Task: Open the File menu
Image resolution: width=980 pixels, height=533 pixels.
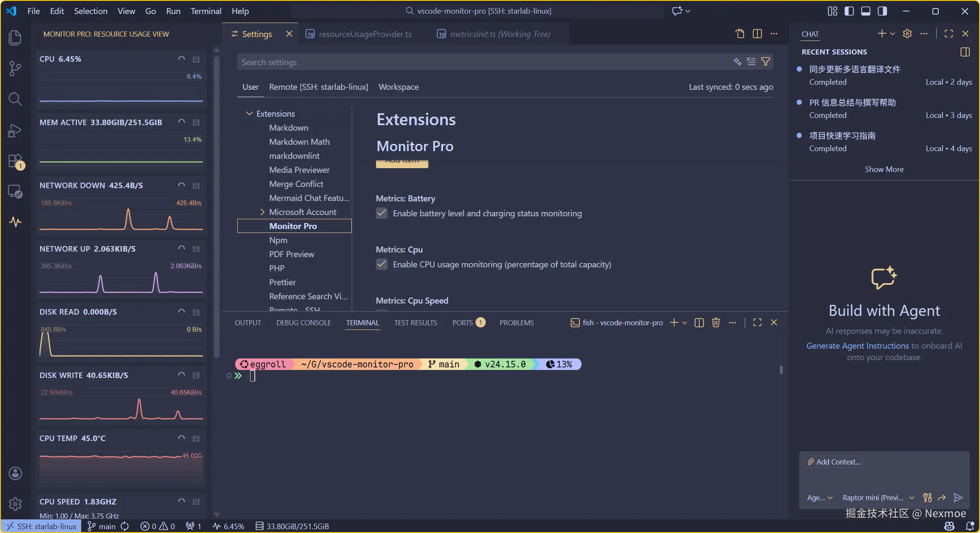Action: coord(33,11)
